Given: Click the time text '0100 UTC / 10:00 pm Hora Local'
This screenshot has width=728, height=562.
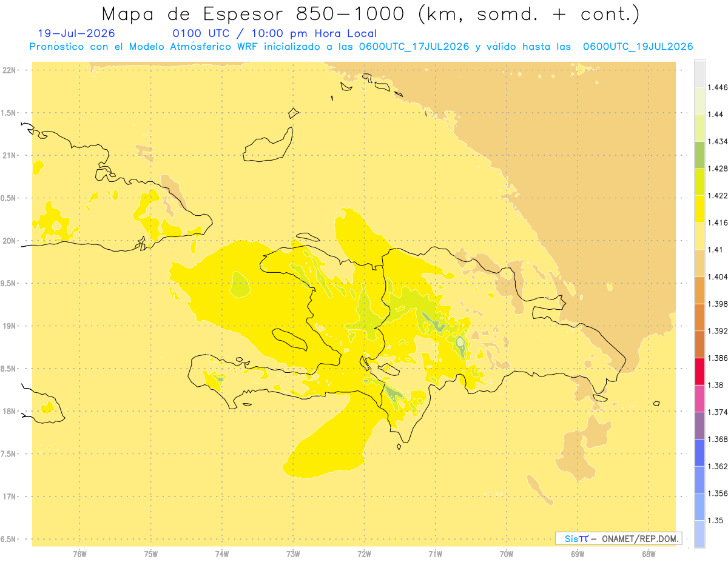Looking at the screenshot, I should tap(275, 34).
